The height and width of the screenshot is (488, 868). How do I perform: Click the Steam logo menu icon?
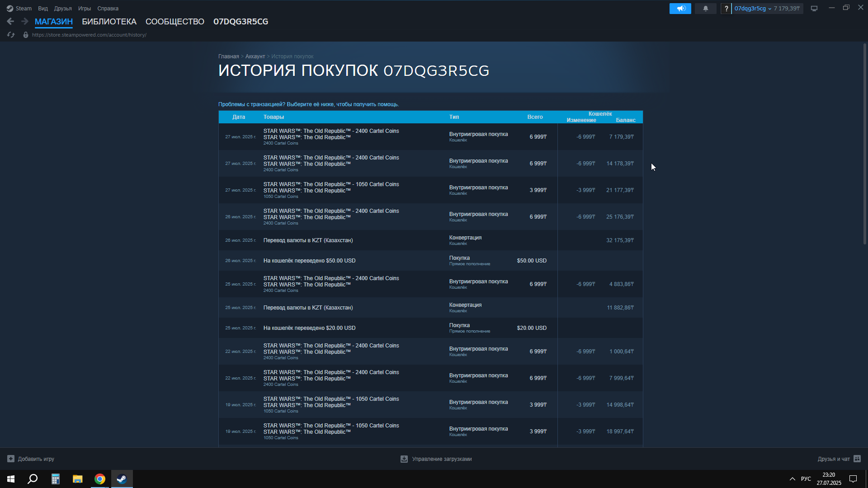coord(9,9)
